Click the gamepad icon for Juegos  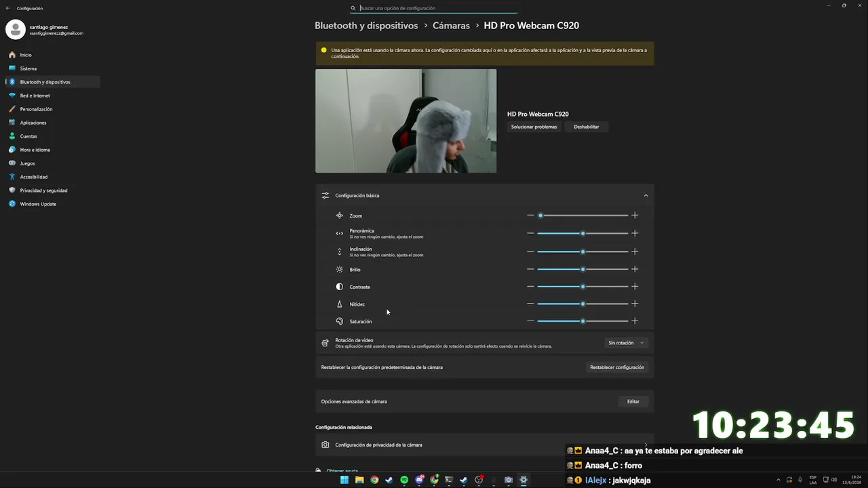pyautogui.click(x=12, y=163)
